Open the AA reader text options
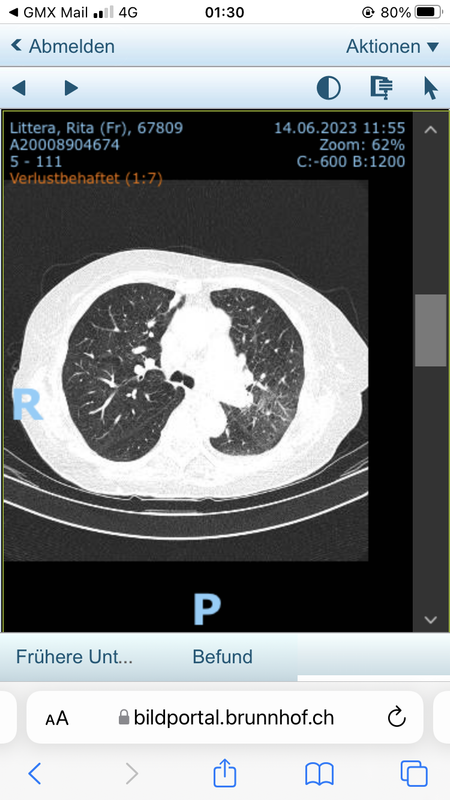 click(57, 718)
